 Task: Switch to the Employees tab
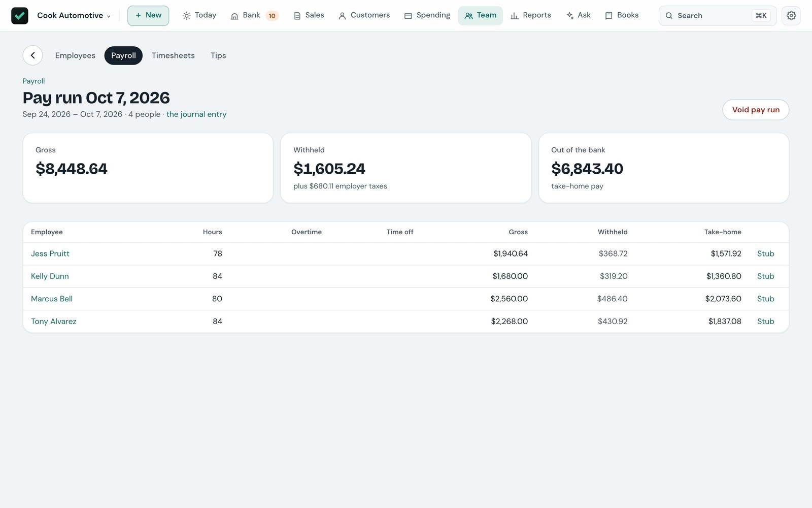pos(75,55)
